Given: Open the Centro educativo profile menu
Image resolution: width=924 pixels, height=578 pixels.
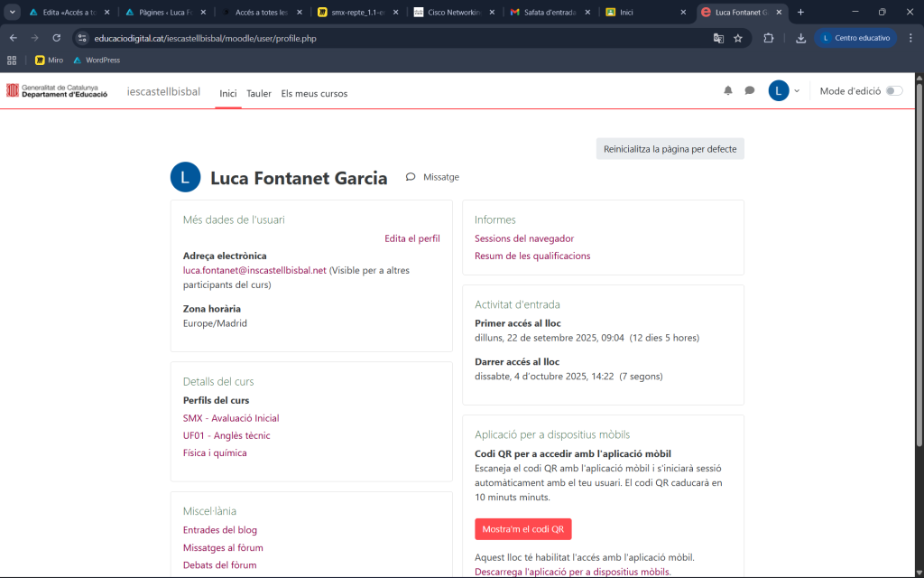Looking at the screenshot, I should [x=855, y=39].
